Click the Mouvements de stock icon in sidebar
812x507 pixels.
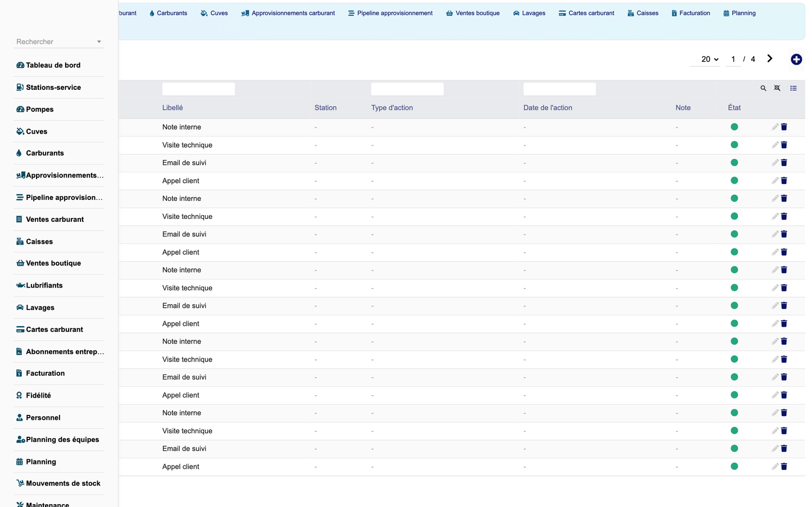click(20, 483)
